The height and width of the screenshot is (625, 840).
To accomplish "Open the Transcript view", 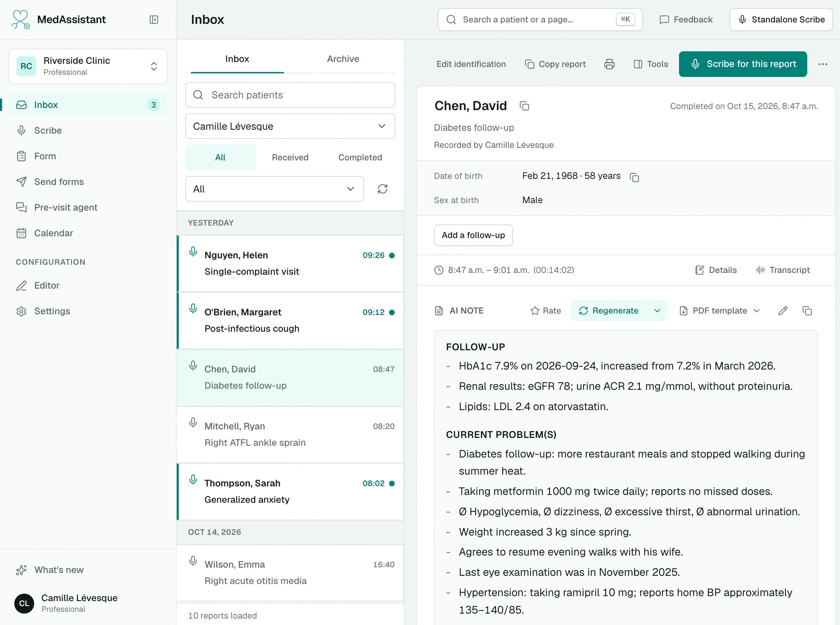I will (783, 270).
